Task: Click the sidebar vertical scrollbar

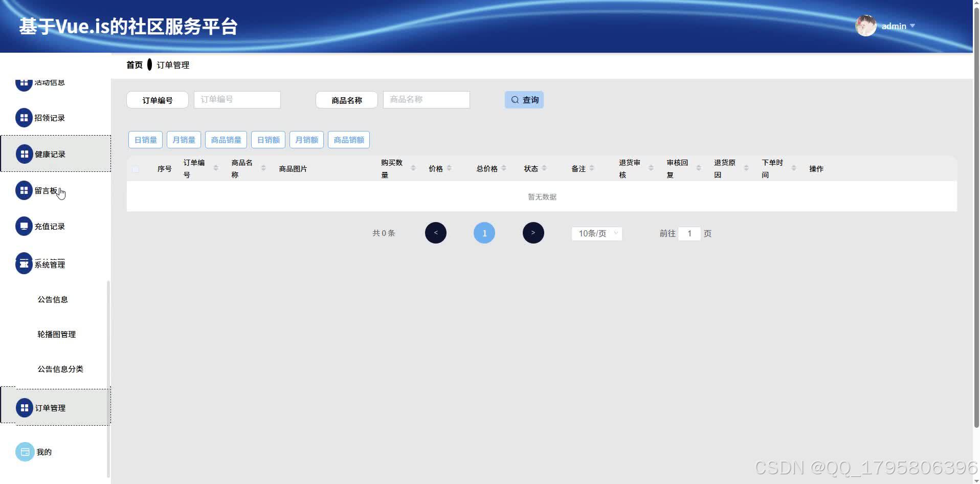Action: point(108,379)
